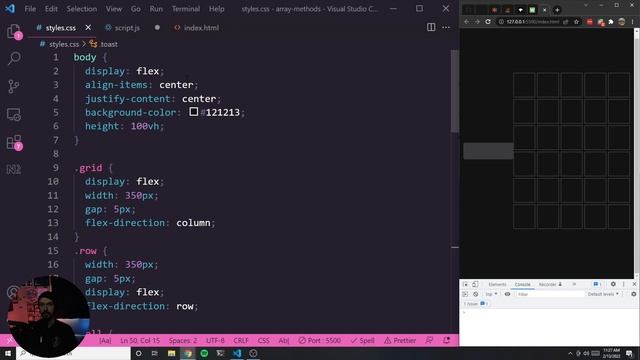This screenshot has width=640, height=360.
Task: Open notifications bell in status bar
Action: click(447, 340)
